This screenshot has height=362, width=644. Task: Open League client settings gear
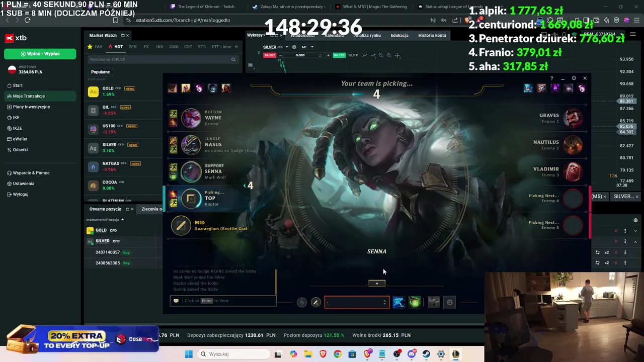pyautogui.click(x=574, y=78)
